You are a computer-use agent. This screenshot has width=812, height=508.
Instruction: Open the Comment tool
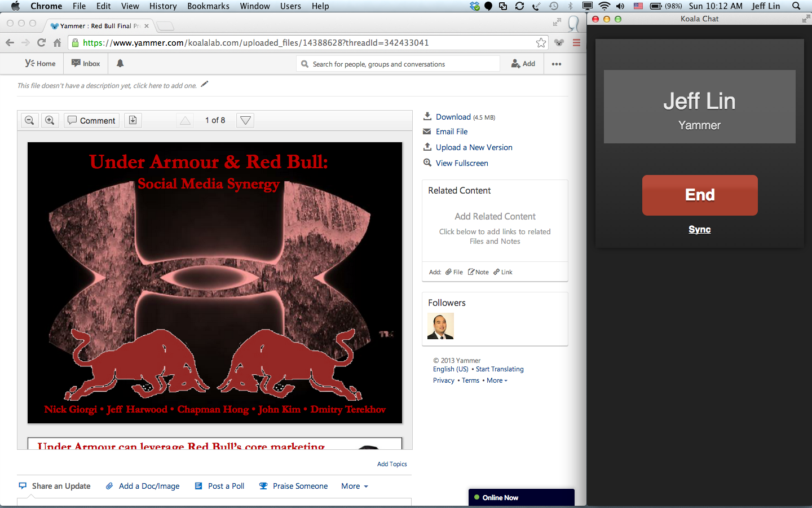91,120
